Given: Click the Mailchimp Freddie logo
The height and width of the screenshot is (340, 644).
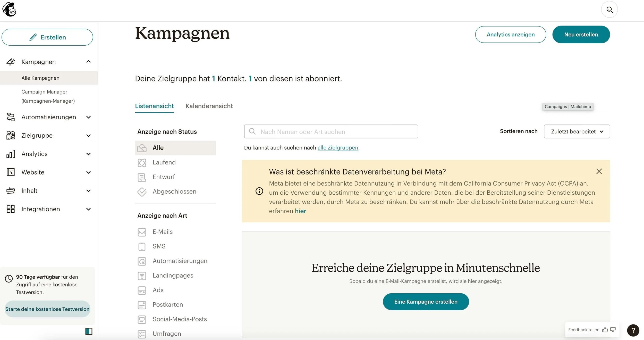Looking at the screenshot, I should tap(9, 10).
